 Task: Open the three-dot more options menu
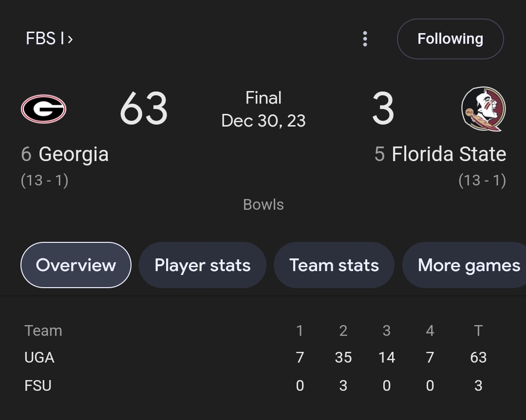pyautogui.click(x=365, y=39)
